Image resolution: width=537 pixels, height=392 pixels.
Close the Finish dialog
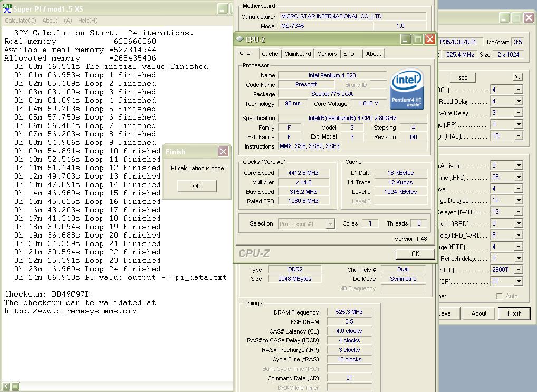[223, 152]
